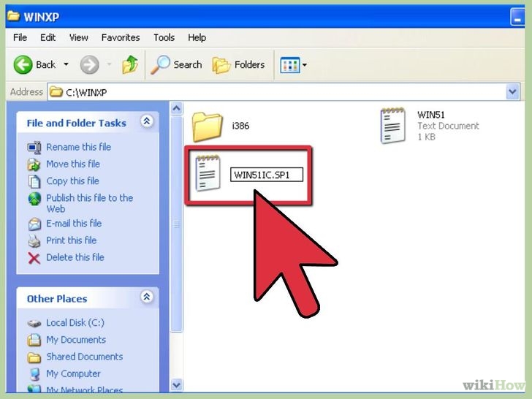Screen dimensions: 532x399
Task: Click the WIN51 file name
Action: 431,115
